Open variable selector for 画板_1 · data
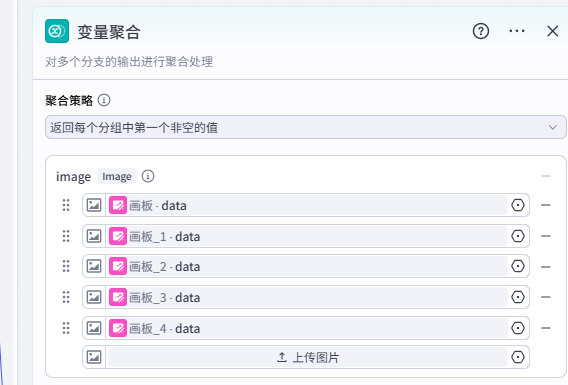The height and width of the screenshot is (385, 568). [x=518, y=236]
